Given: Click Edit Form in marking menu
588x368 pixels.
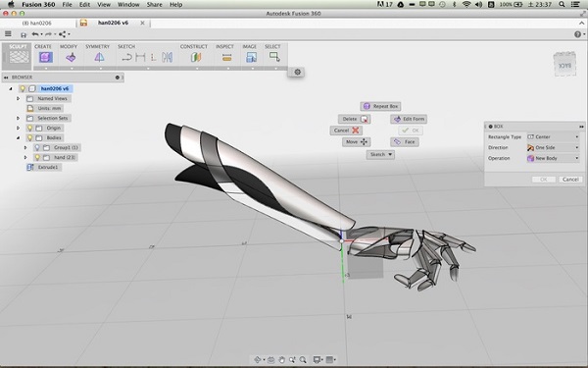Looking at the screenshot, I should point(409,119).
